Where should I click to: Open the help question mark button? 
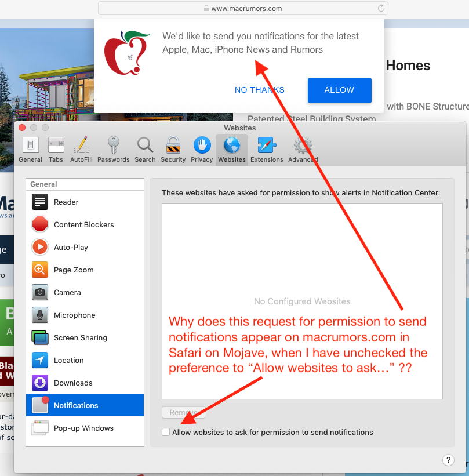(x=448, y=460)
